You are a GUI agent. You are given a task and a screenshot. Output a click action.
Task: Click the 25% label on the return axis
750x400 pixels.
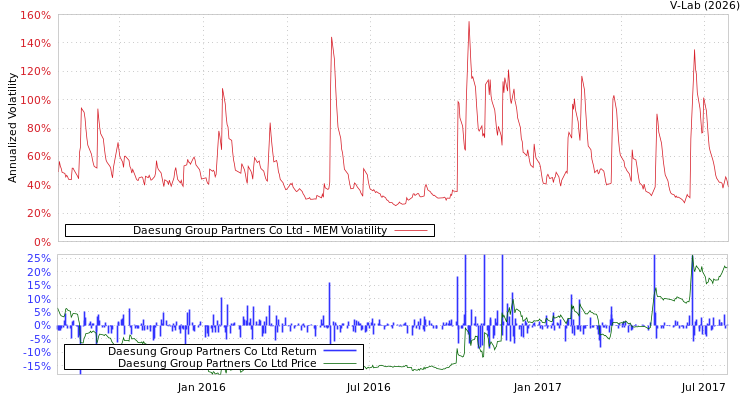pyautogui.click(x=38, y=259)
